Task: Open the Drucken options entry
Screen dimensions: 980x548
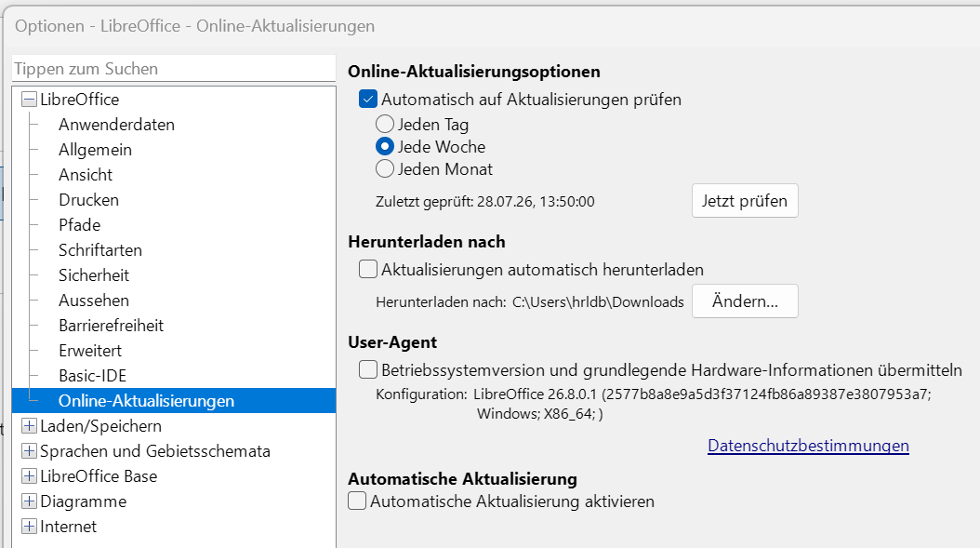Action: [x=88, y=199]
